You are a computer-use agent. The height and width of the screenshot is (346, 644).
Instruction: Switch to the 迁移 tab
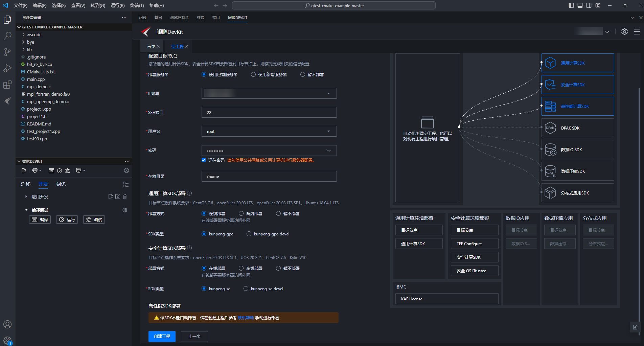[26, 184]
